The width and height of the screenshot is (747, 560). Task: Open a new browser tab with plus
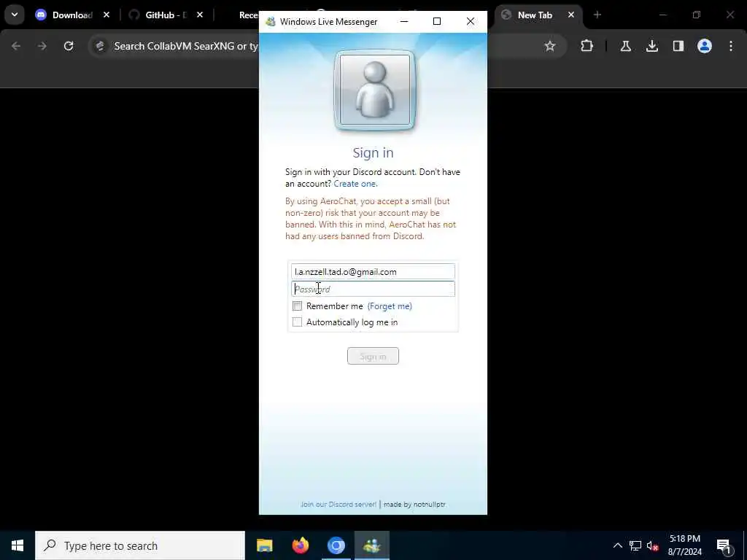[597, 15]
